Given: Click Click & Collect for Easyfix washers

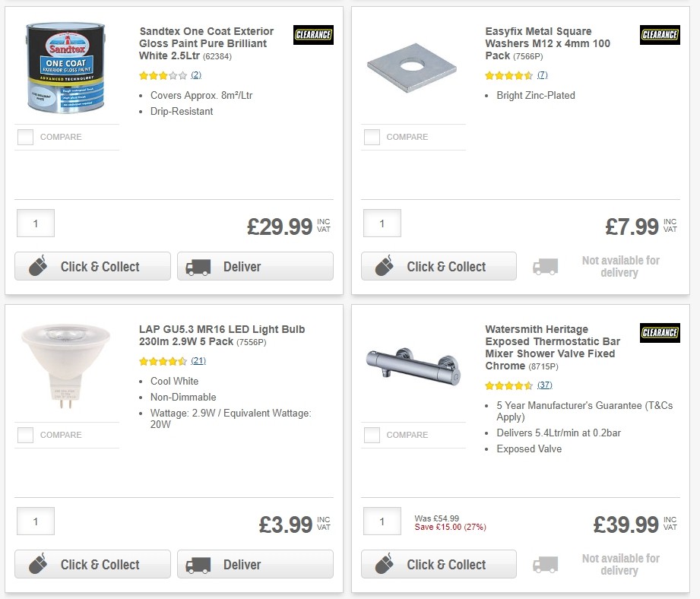Looking at the screenshot, I should pos(439,267).
